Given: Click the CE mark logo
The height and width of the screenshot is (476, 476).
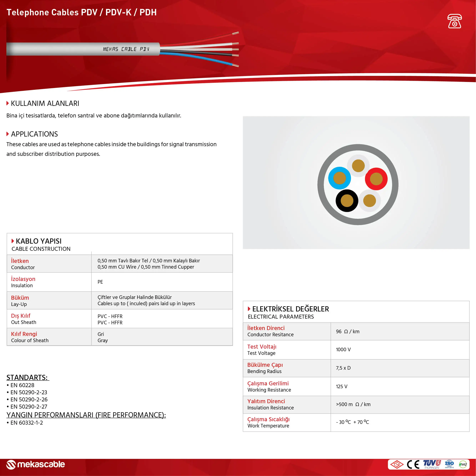Looking at the screenshot, I should pyautogui.click(x=413, y=464).
